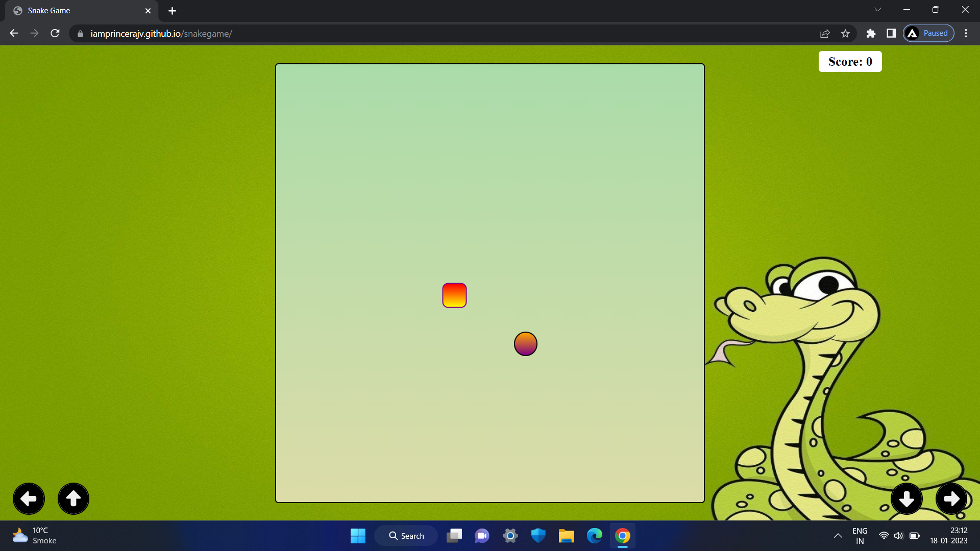The height and width of the screenshot is (551, 980).
Task: Open the Chrome three-dot menu
Action: 966,33
